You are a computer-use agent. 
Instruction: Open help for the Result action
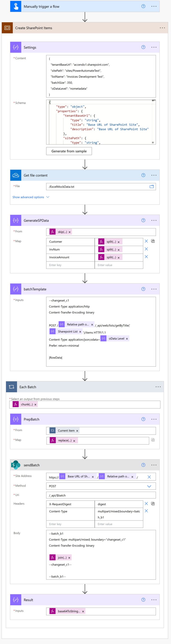143,599
